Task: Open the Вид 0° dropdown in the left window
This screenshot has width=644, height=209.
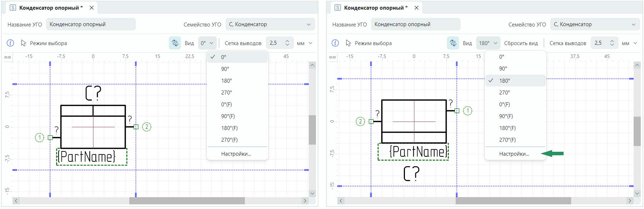Action: tap(207, 43)
